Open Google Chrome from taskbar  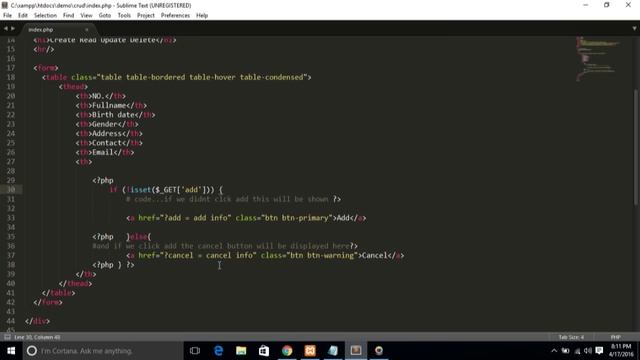(x=287, y=351)
